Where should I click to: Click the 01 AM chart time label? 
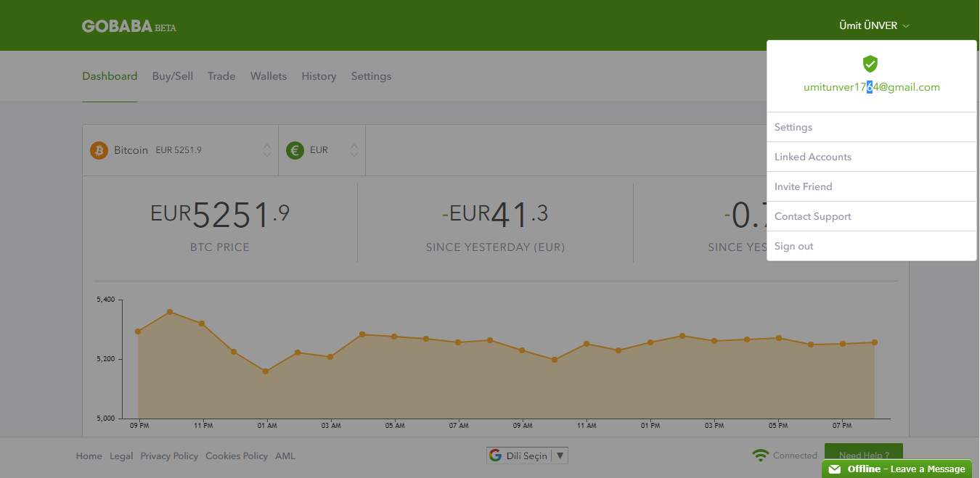[266, 426]
